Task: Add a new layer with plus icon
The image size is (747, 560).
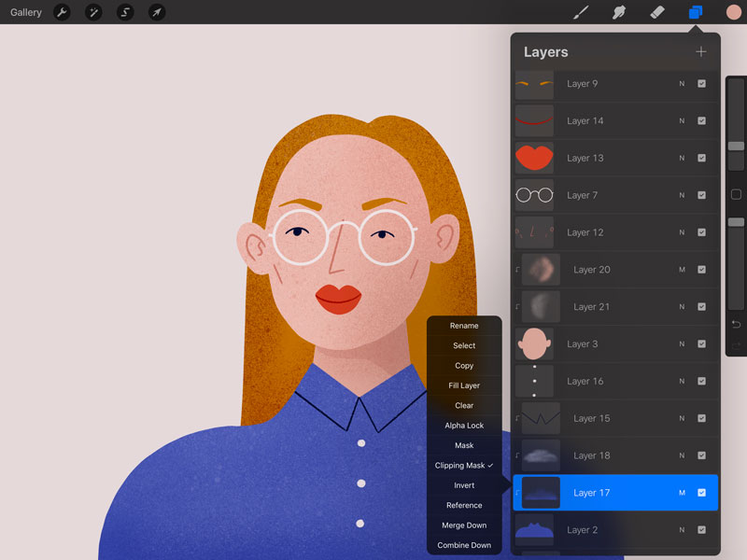Action: coord(701,51)
